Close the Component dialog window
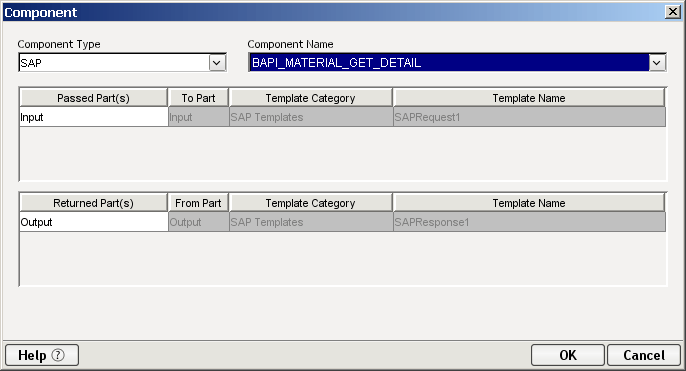The height and width of the screenshot is (371, 686). (672, 12)
